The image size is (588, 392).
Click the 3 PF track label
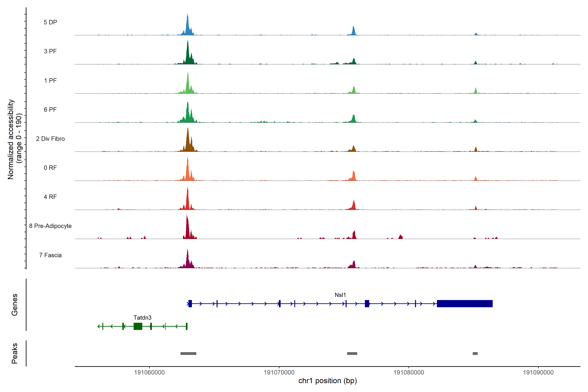click(50, 51)
